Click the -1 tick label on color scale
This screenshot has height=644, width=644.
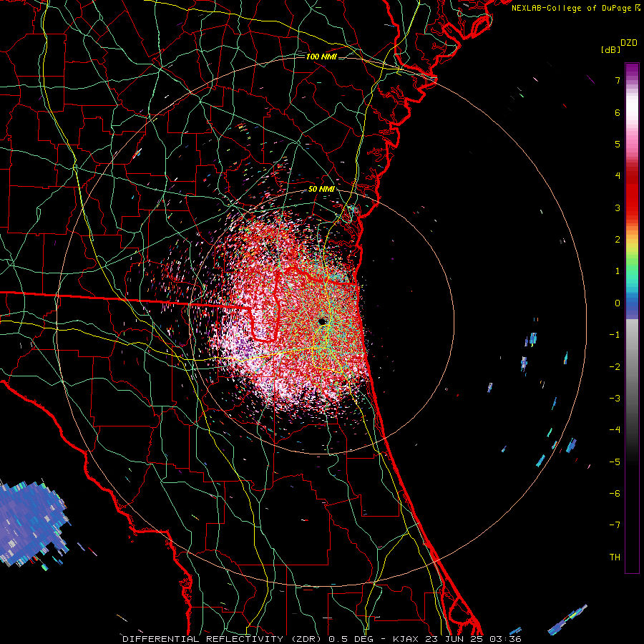click(x=615, y=335)
